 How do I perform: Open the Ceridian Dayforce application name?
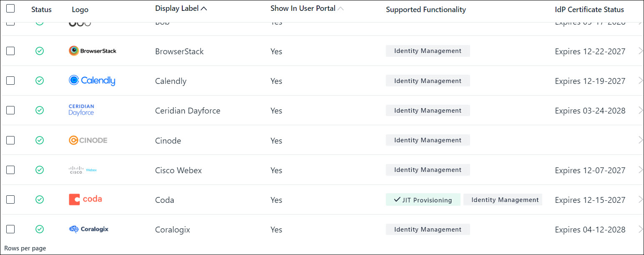pos(187,111)
